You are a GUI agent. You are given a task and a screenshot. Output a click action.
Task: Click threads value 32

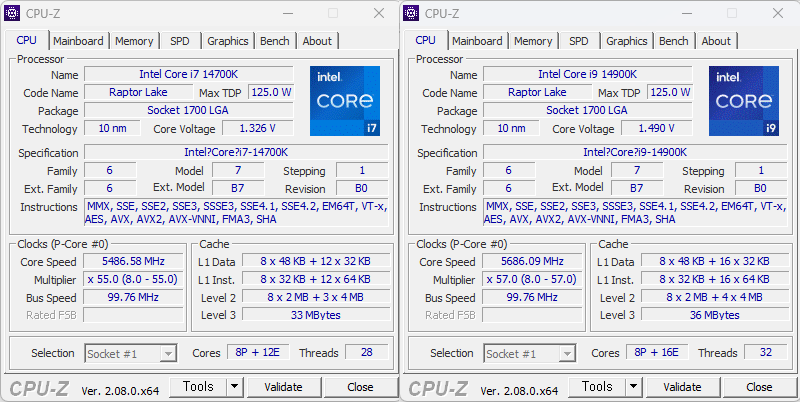point(765,352)
